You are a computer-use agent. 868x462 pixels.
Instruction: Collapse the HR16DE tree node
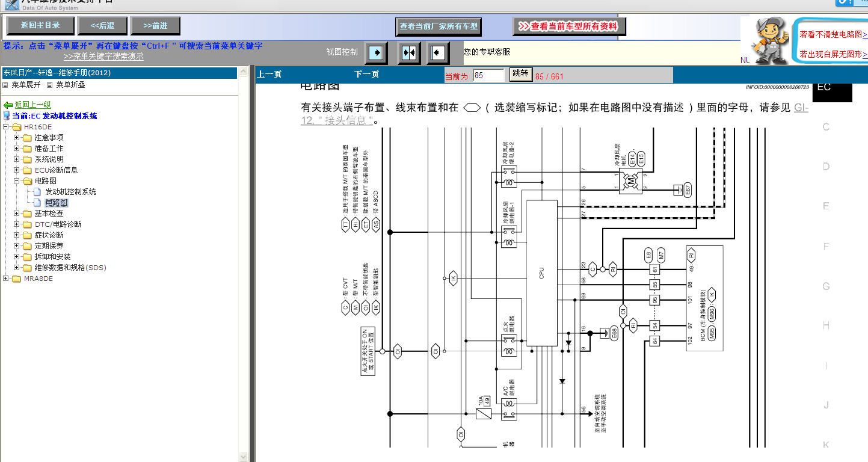tap(6, 127)
